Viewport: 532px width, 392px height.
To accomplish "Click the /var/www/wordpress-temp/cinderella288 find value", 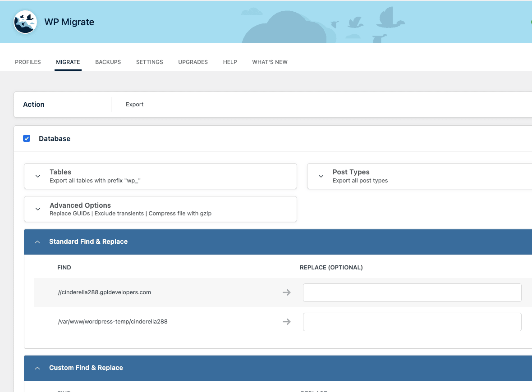I will click(113, 321).
